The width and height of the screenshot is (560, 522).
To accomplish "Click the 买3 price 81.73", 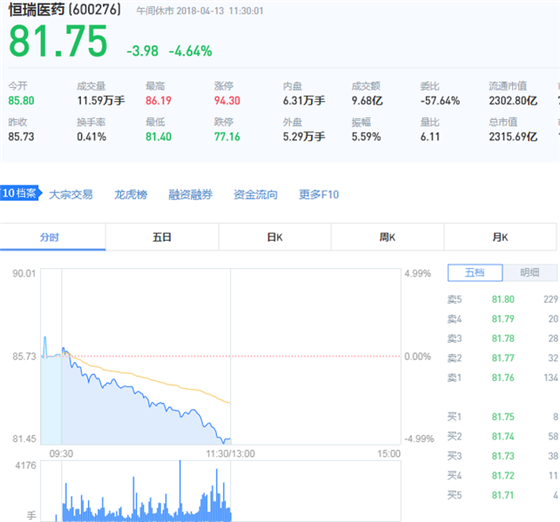I will 503,456.
